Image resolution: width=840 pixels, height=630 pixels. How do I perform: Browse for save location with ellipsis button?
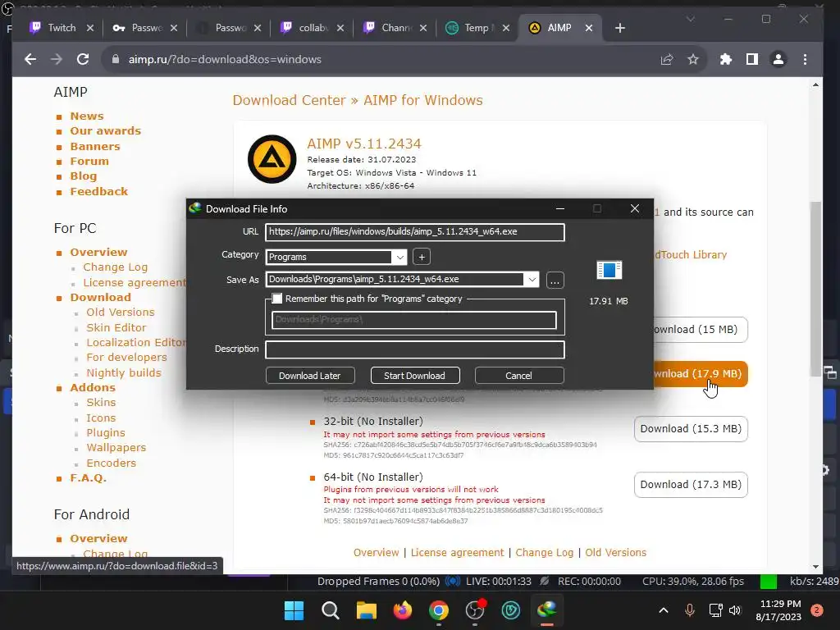pyautogui.click(x=555, y=281)
